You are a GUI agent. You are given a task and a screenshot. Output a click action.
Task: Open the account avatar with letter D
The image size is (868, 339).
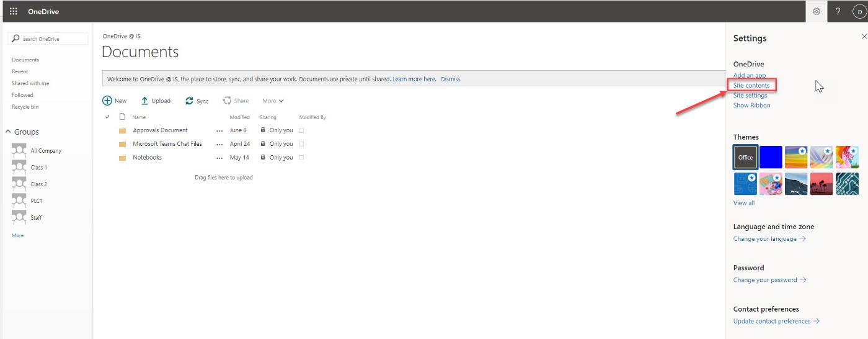click(x=860, y=11)
